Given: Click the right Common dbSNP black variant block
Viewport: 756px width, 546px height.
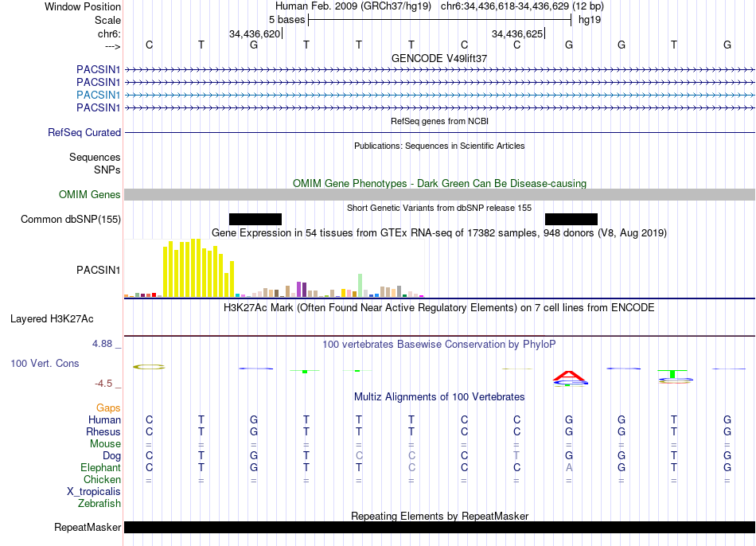Looking at the screenshot, I should [571, 219].
